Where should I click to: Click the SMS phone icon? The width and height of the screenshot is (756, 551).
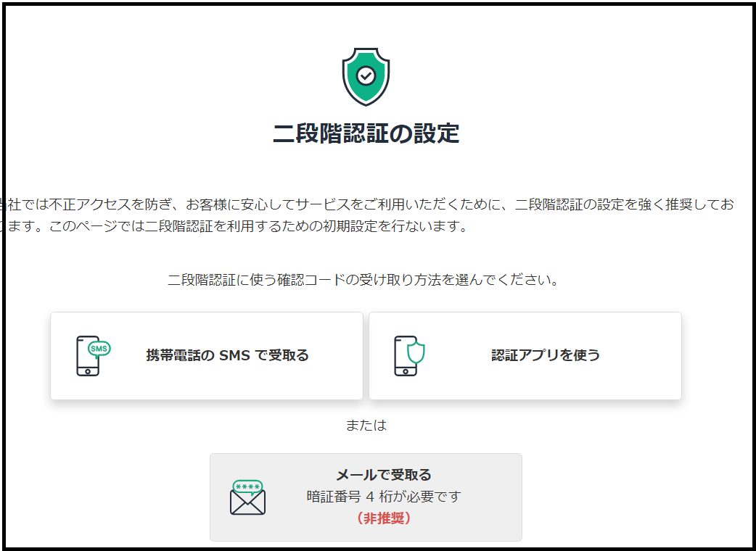click(x=88, y=356)
